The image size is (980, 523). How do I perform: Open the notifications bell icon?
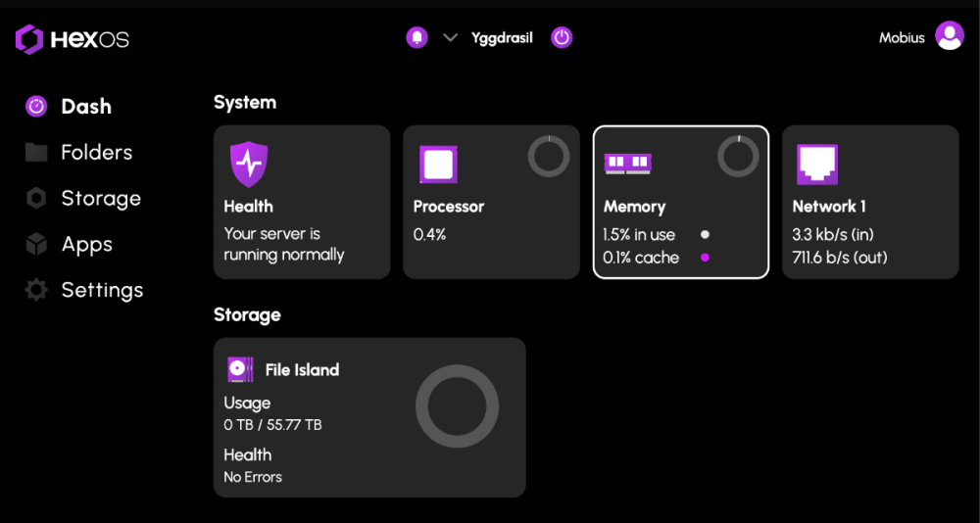(x=417, y=38)
